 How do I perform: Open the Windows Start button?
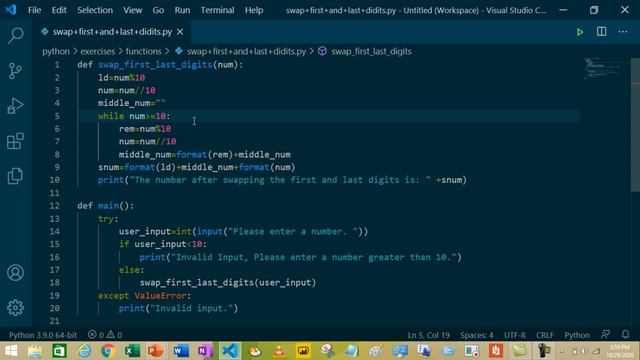tap(11, 351)
